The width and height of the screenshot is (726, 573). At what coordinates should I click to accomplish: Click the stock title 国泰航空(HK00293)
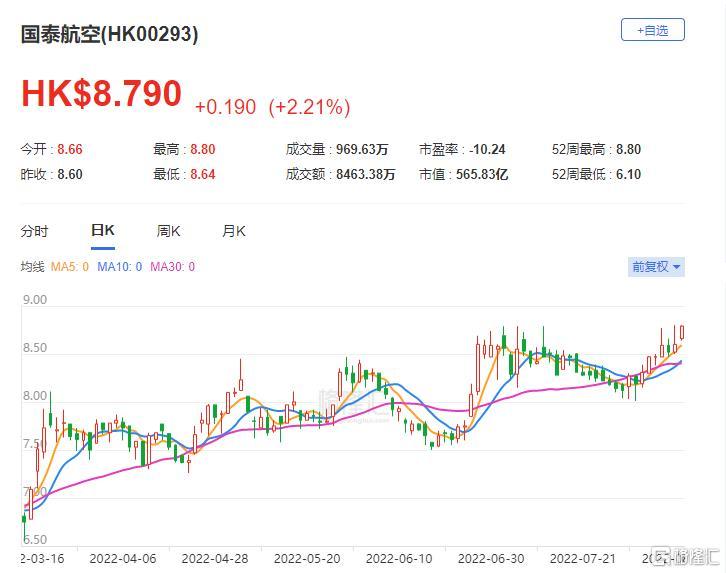(x=109, y=34)
